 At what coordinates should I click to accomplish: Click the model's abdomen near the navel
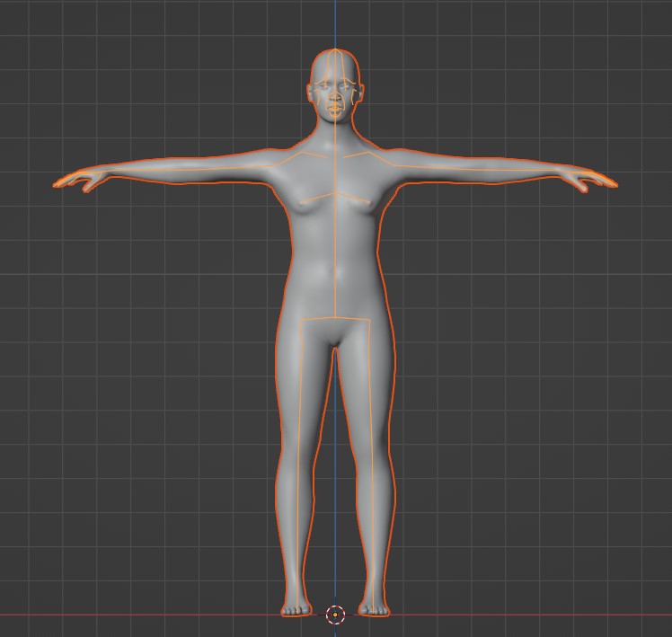[335, 270]
